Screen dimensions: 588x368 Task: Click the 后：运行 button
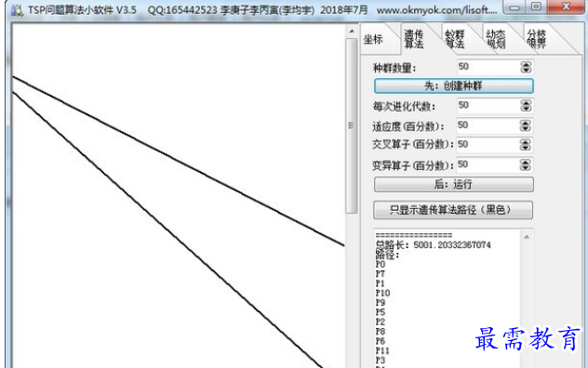tap(453, 184)
